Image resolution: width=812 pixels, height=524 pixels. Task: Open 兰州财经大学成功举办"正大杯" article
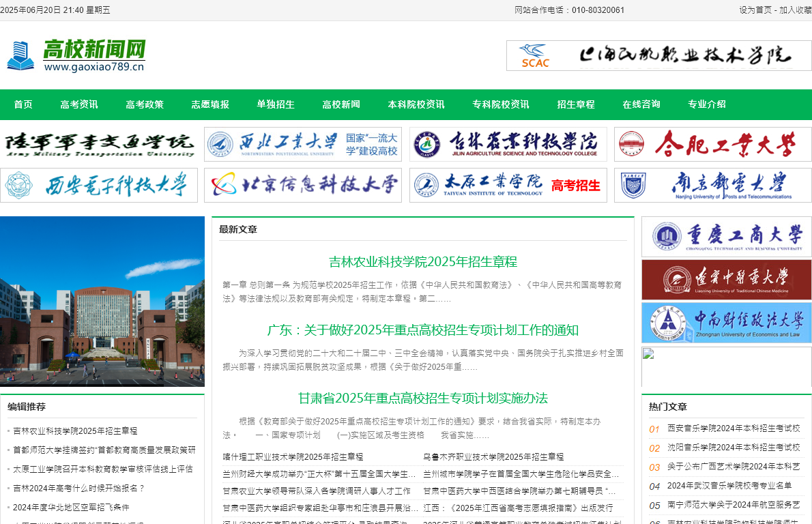click(319, 474)
